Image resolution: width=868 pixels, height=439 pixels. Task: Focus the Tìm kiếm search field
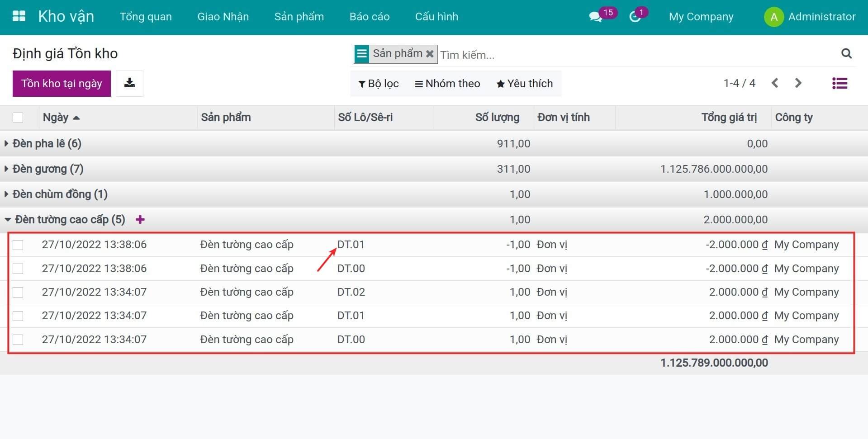tap(633, 55)
